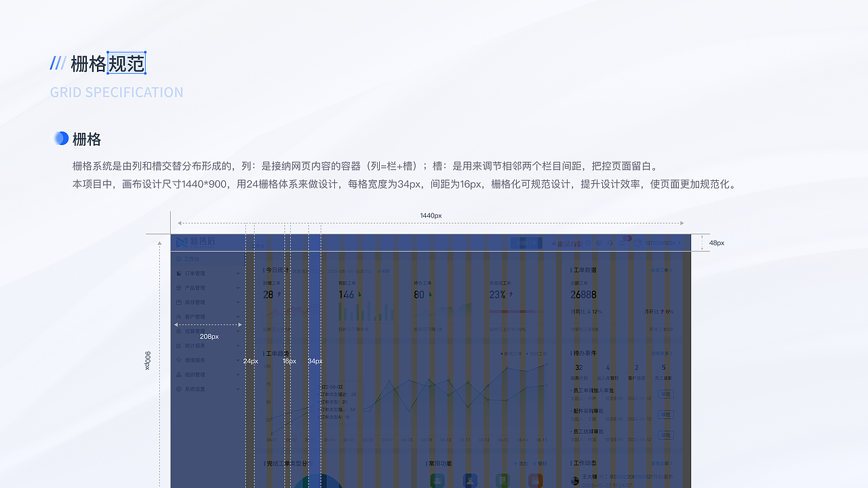Click the 客户信息 count 2

pos(636,367)
